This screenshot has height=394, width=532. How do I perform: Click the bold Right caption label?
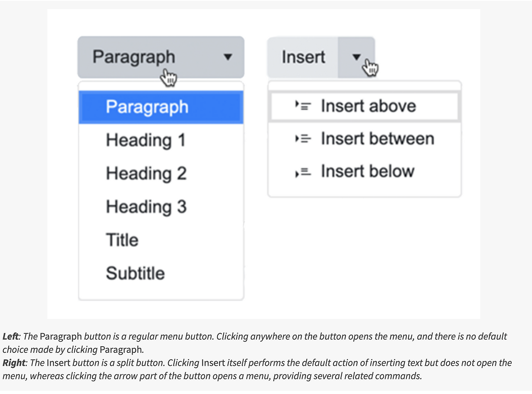[x=14, y=363]
